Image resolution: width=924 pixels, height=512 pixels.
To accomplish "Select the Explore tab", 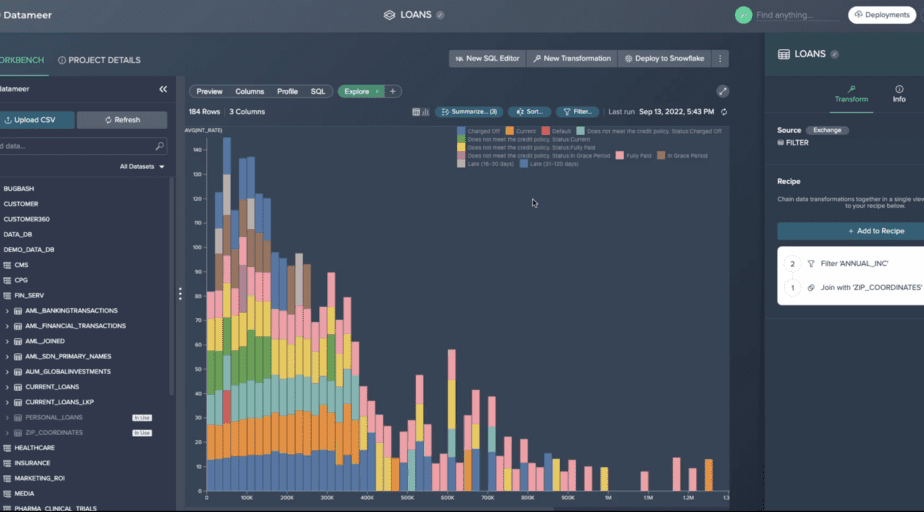I will click(357, 91).
